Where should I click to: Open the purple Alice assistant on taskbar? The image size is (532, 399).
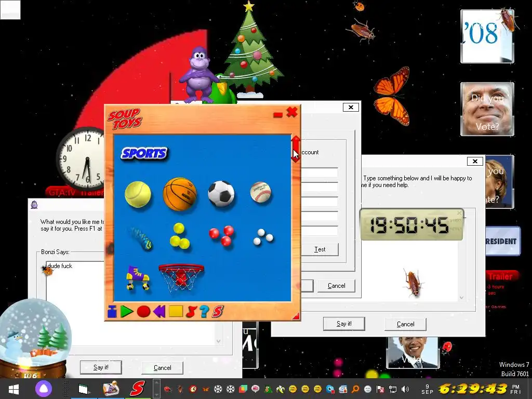click(x=44, y=389)
